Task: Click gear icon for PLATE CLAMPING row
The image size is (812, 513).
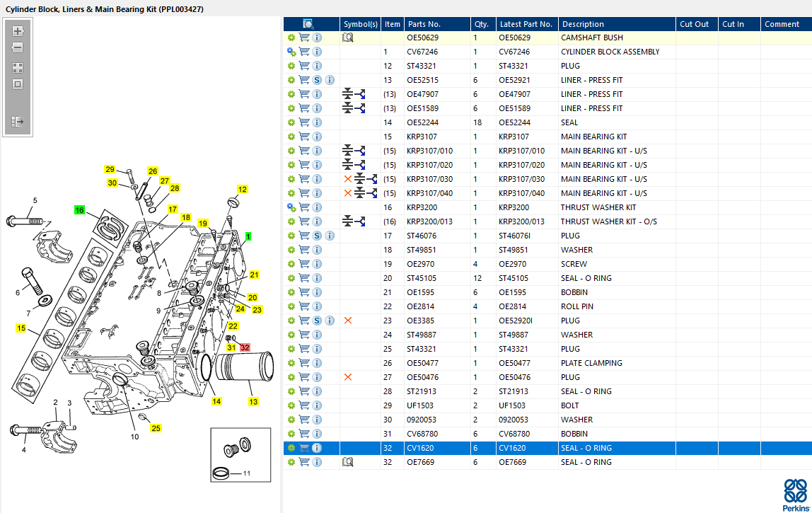Action: click(x=291, y=363)
